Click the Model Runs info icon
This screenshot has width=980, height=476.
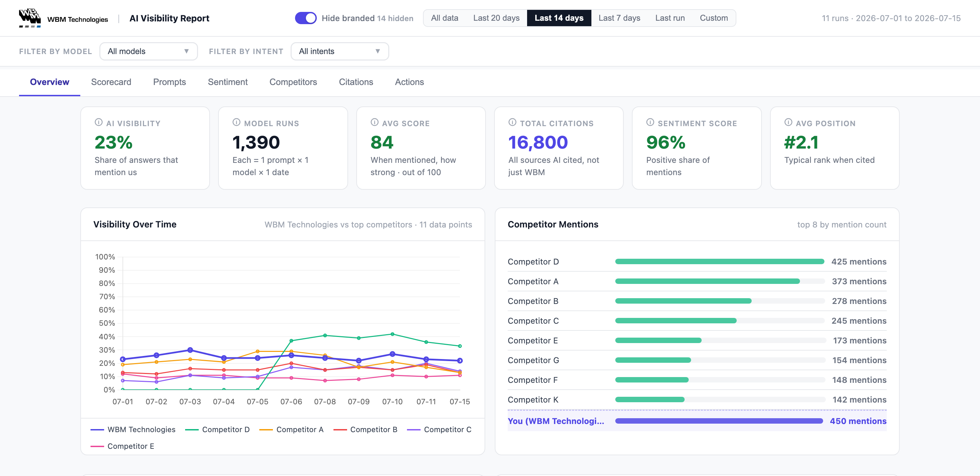click(236, 122)
